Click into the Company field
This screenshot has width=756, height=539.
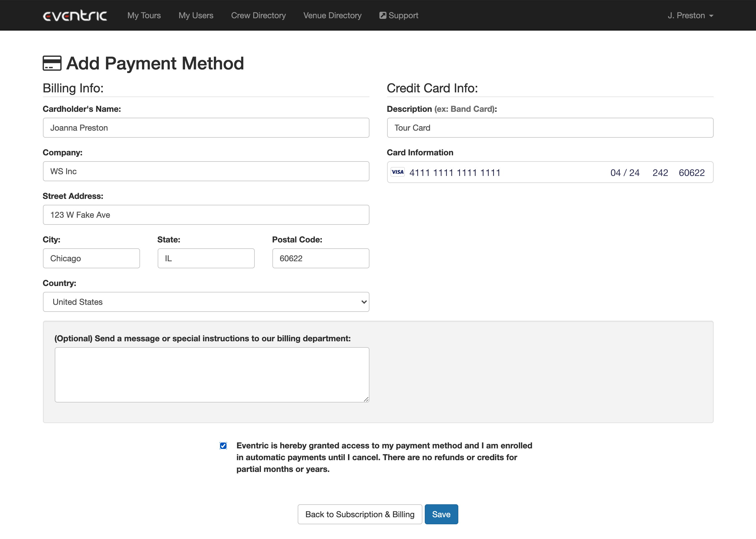pyautogui.click(x=206, y=171)
